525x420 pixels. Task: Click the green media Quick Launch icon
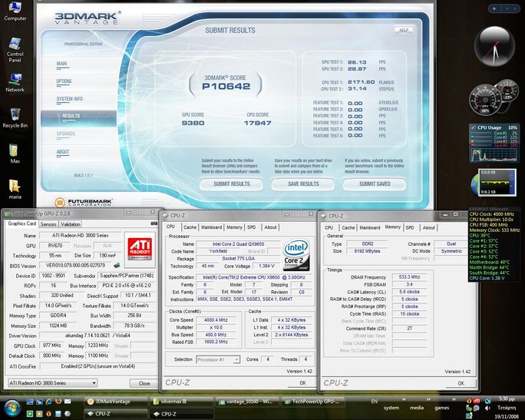pos(30,414)
